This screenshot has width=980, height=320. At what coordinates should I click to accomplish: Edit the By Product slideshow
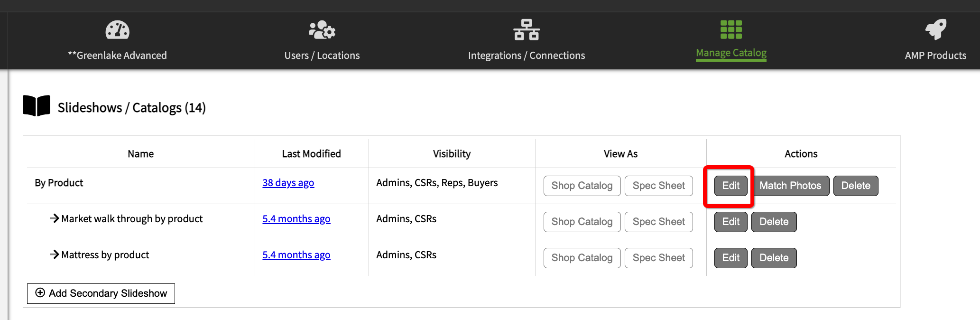[x=730, y=186]
